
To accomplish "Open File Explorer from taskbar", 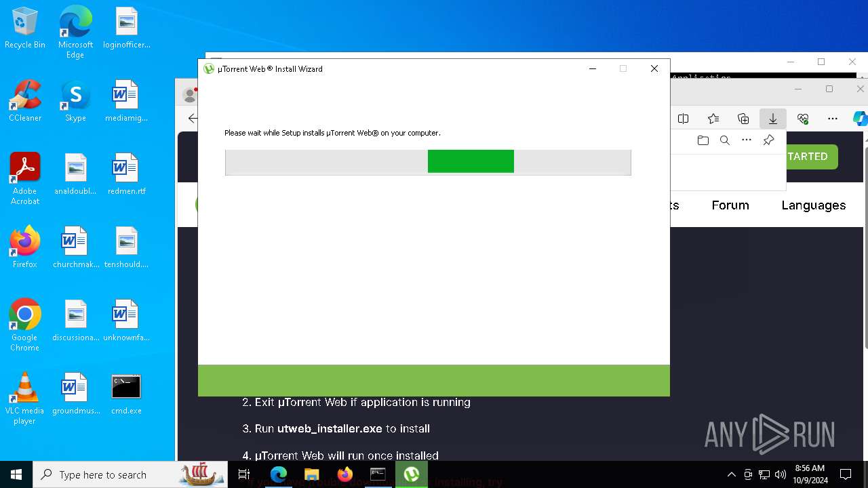I will point(312,474).
